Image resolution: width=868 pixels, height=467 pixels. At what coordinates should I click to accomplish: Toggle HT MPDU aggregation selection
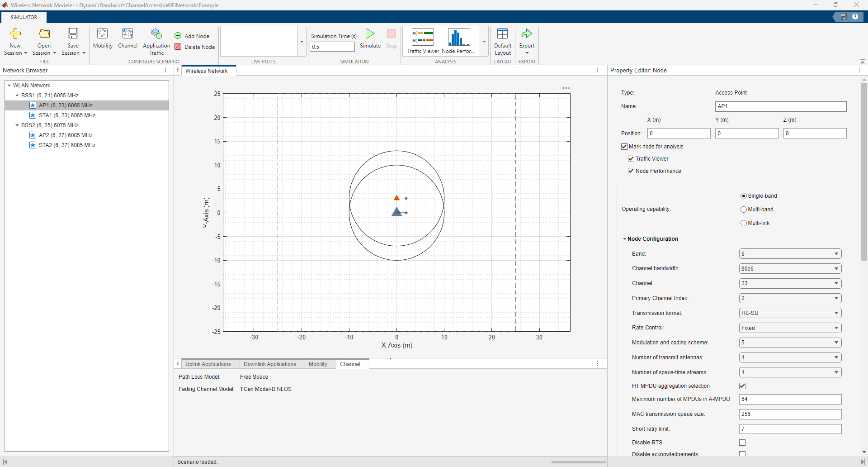click(742, 386)
